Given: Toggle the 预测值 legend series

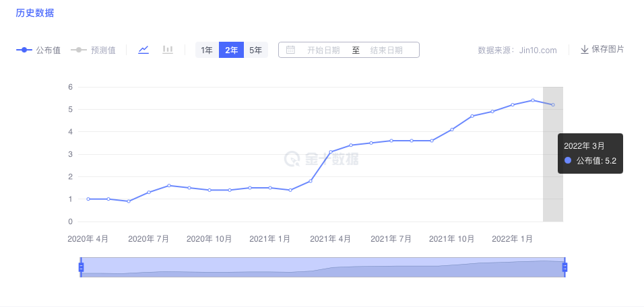Looking at the screenshot, I should (93, 50).
